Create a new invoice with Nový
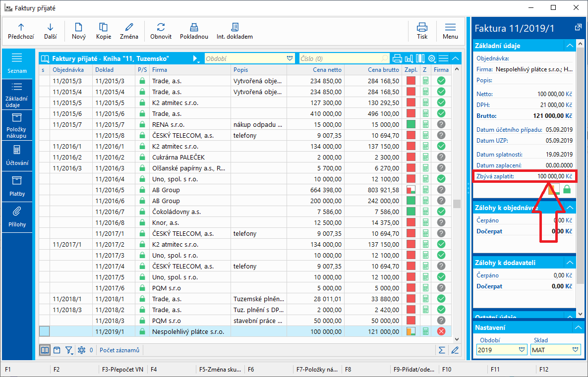 (x=78, y=28)
